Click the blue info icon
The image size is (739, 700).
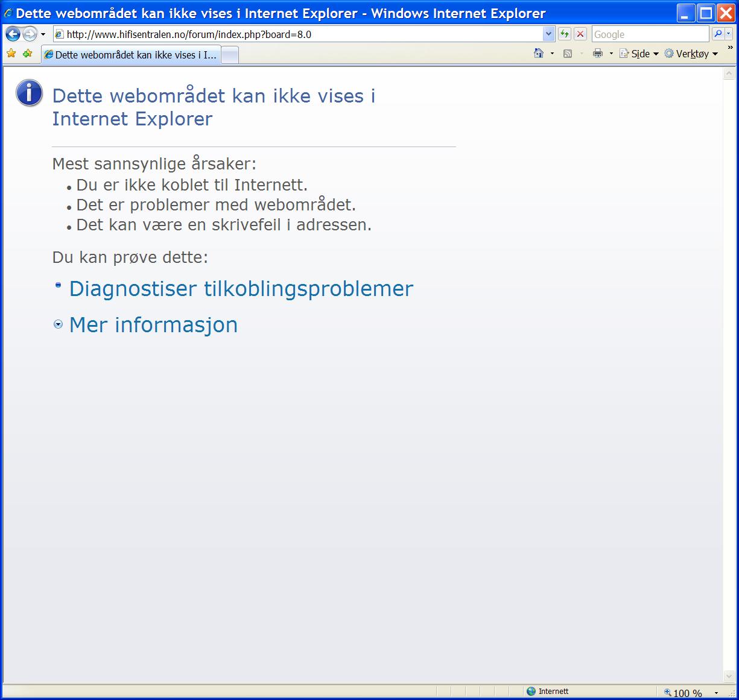[29, 93]
